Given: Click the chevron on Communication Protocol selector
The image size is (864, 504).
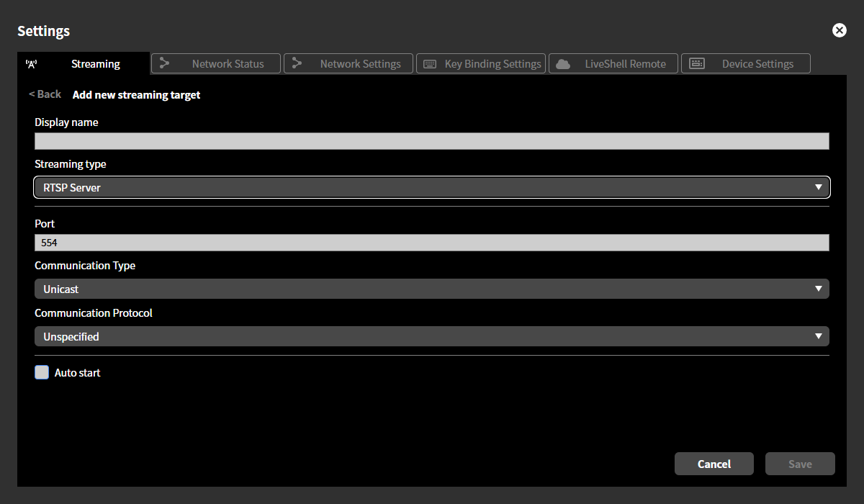Looking at the screenshot, I should click(x=819, y=336).
